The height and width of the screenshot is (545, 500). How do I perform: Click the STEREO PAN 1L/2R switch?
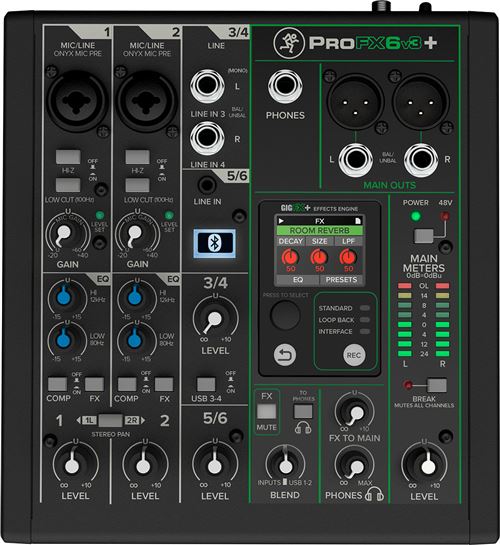(x=110, y=420)
